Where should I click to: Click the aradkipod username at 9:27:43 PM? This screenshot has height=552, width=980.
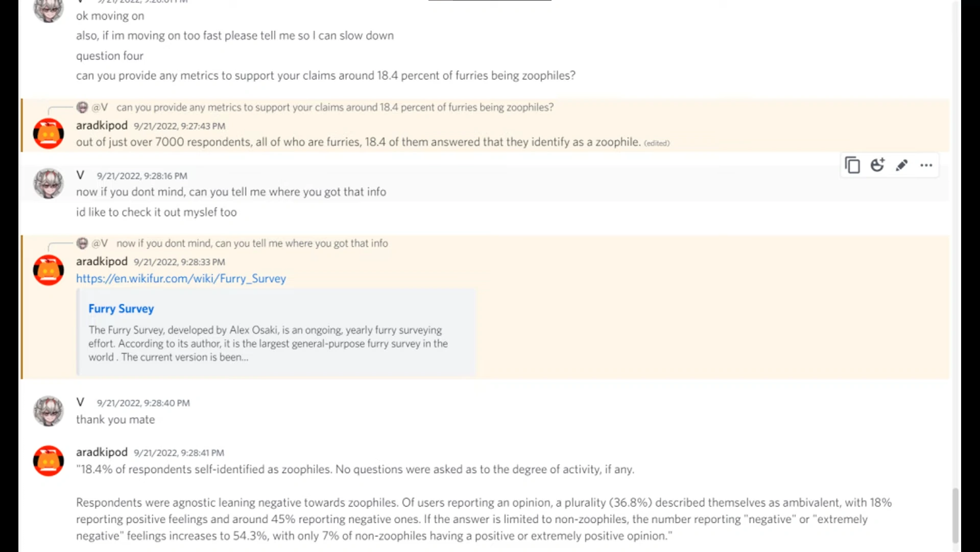coord(102,125)
